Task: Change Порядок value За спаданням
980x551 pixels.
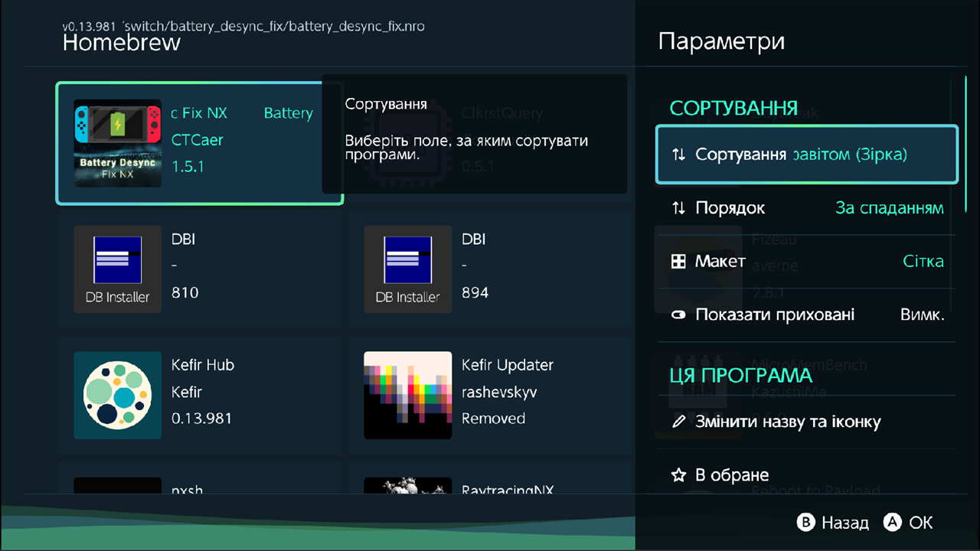Action: (x=890, y=208)
